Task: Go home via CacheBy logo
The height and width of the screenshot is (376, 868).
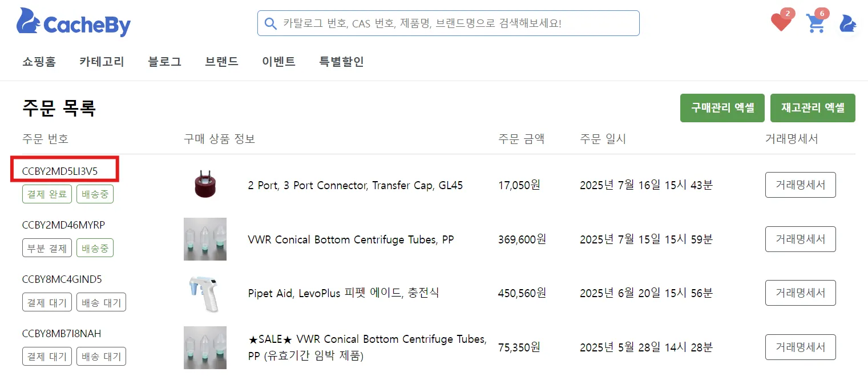Action: 74,23
